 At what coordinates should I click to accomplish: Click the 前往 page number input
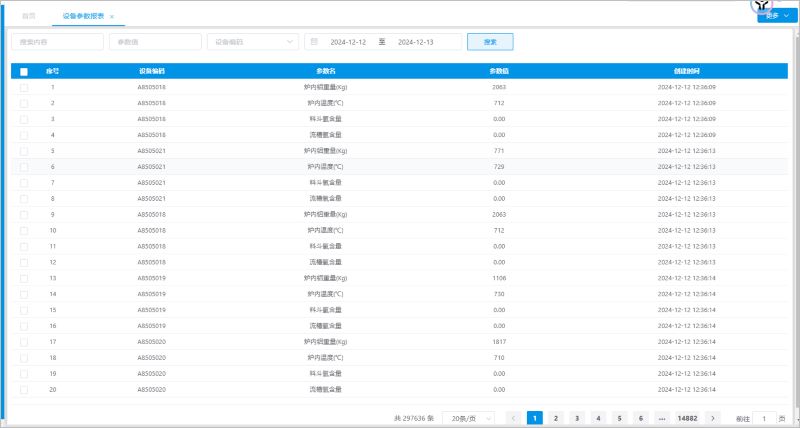coord(764,419)
